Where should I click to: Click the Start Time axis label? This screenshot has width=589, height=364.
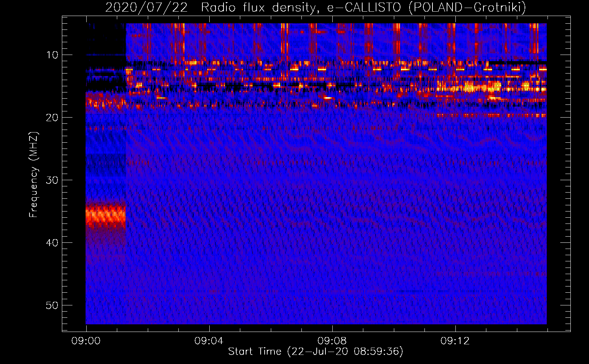(x=316, y=352)
